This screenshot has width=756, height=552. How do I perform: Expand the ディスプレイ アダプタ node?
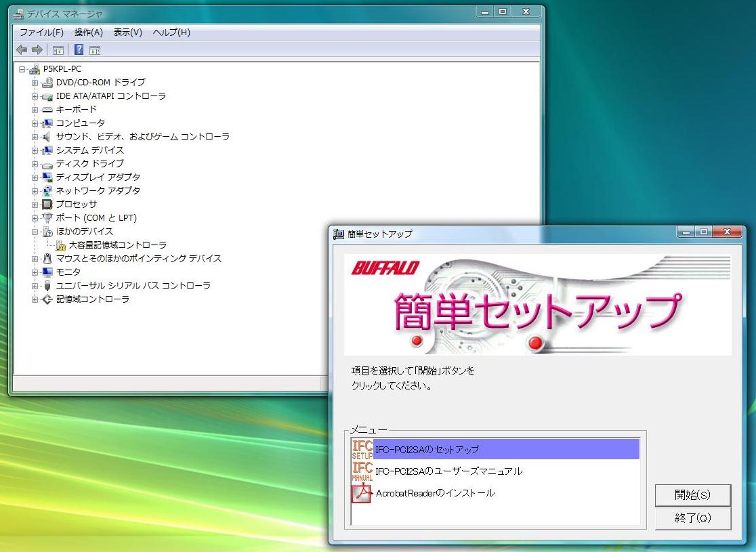click(x=35, y=177)
